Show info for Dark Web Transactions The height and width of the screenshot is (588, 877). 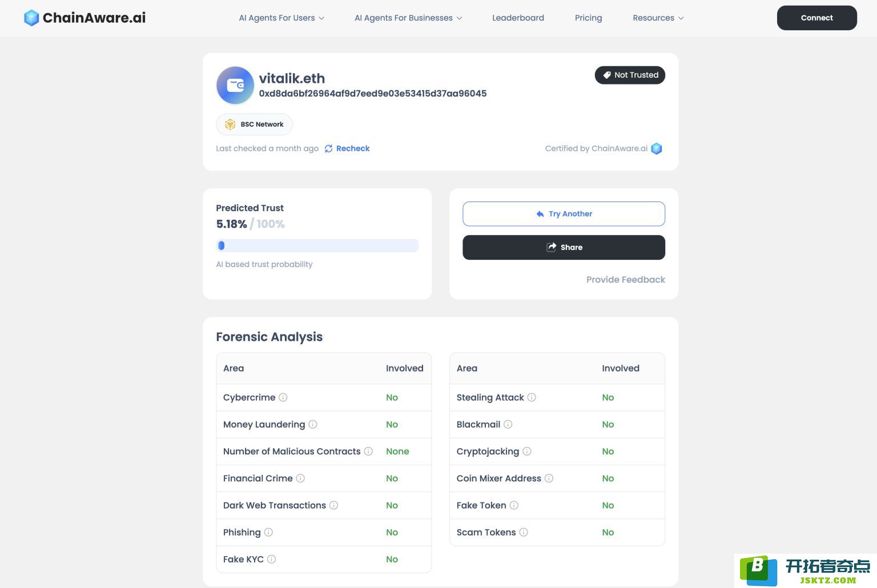(334, 505)
